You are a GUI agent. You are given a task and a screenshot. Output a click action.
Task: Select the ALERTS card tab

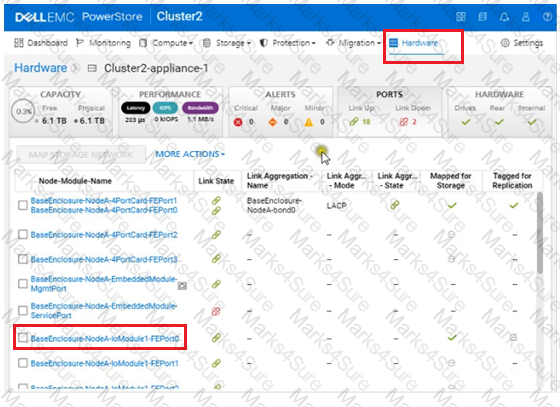280,111
